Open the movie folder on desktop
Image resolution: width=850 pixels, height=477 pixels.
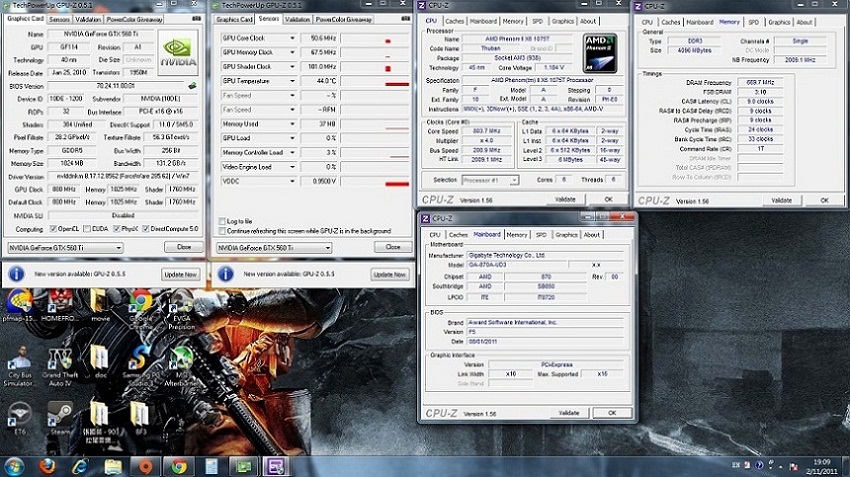(x=100, y=306)
